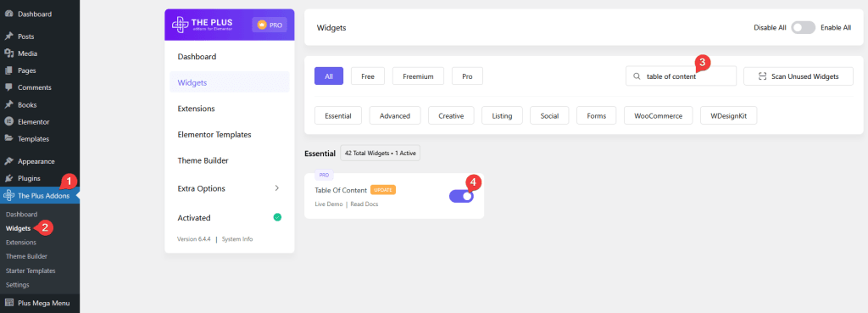Click the UPDATE badge on Table Of Content
The height and width of the screenshot is (313, 868).
(x=383, y=190)
